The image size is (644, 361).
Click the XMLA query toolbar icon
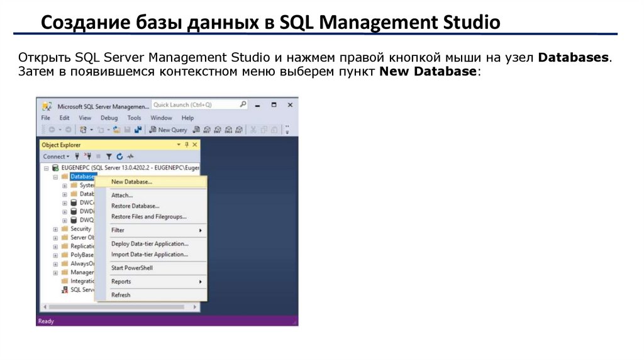pos(228,130)
